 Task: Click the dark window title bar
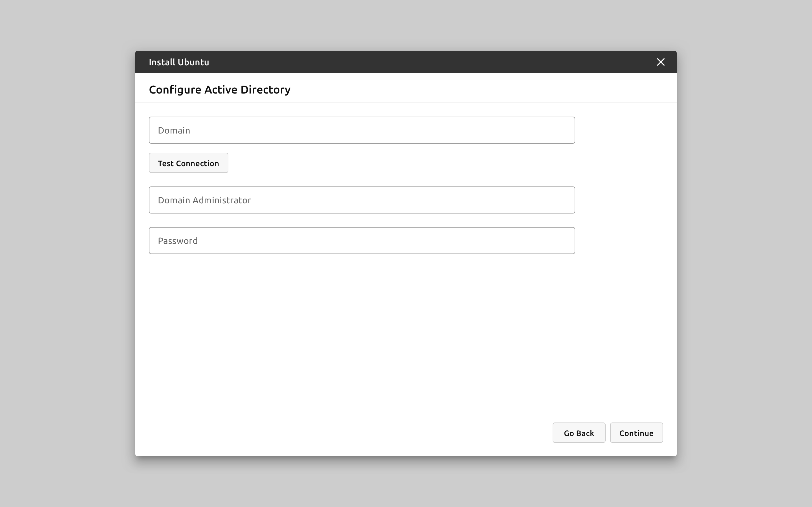click(403, 62)
